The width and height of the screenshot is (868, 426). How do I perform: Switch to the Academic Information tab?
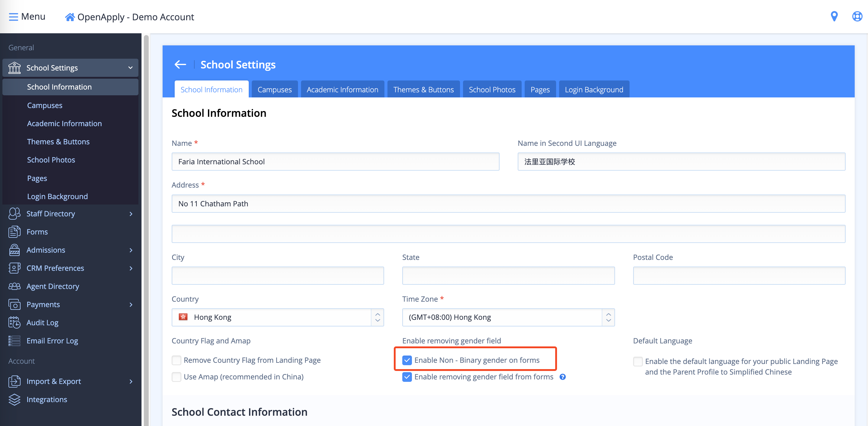pyautogui.click(x=342, y=89)
